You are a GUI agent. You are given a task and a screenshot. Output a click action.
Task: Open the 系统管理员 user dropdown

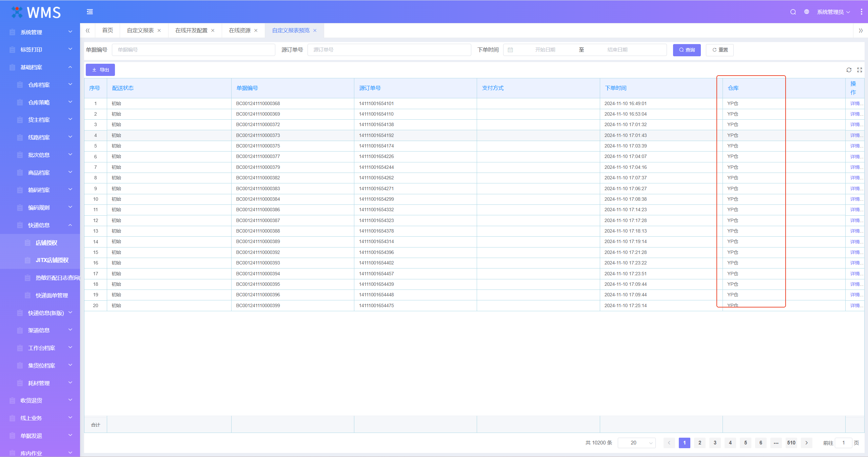tap(833, 12)
